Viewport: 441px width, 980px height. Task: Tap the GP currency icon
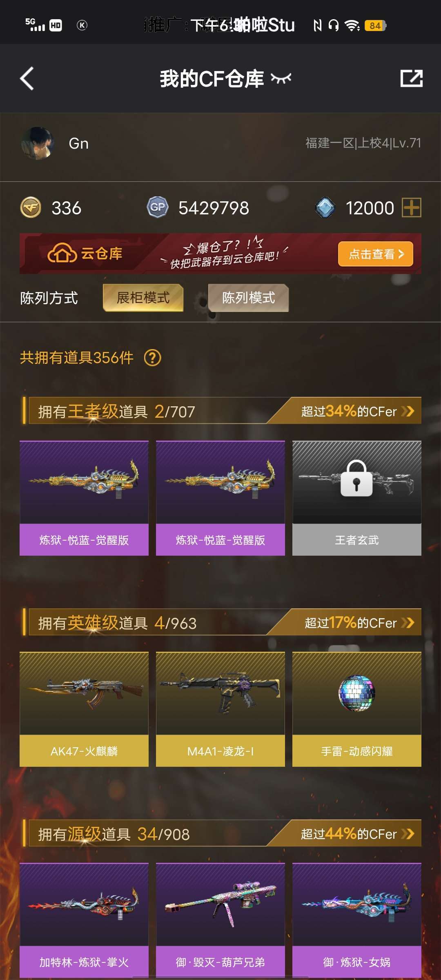pyautogui.click(x=158, y=207)
